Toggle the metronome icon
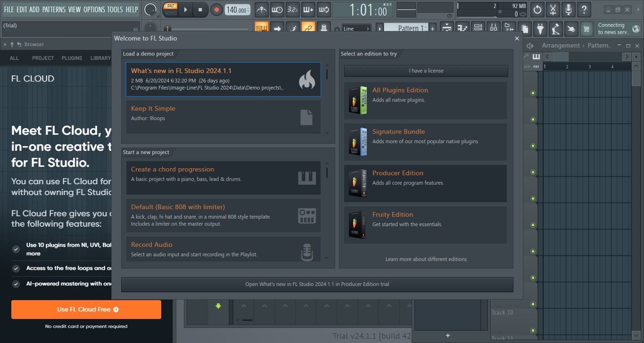 [262, 9]
